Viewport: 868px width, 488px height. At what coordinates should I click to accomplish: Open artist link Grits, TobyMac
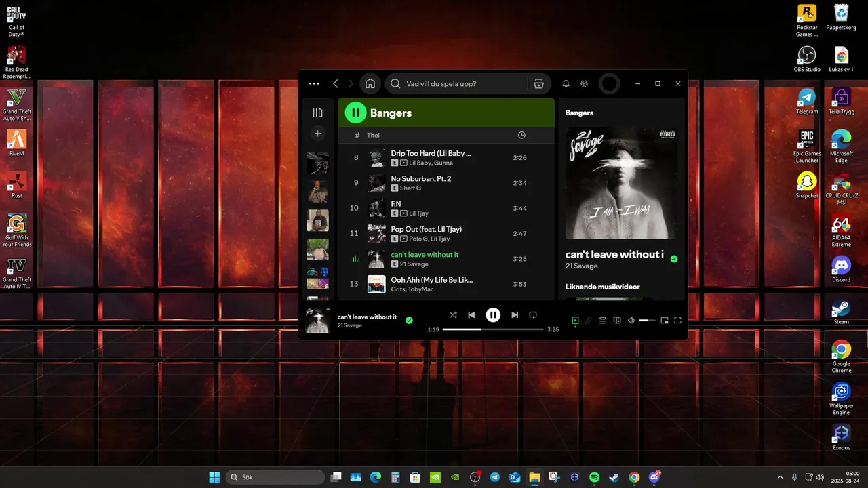tap(412, 289)
